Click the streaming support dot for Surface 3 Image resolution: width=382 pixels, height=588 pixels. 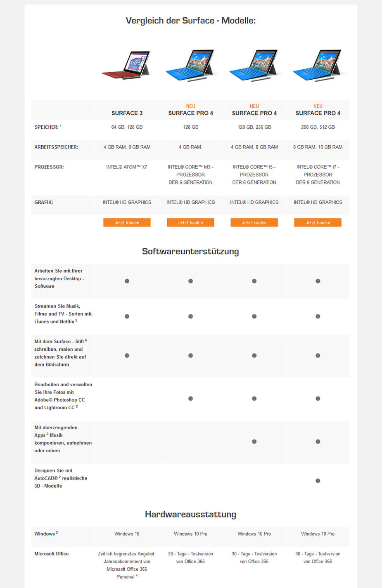(x=127, y=316)
